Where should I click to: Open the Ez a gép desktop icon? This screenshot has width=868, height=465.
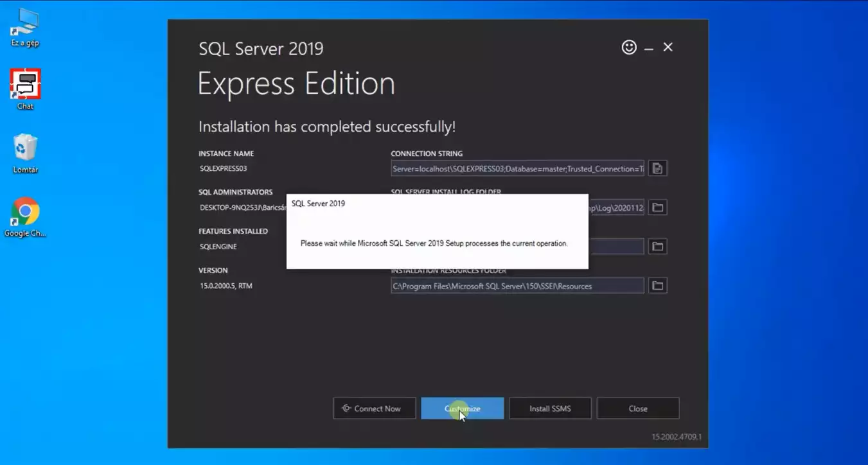[25, 28]
